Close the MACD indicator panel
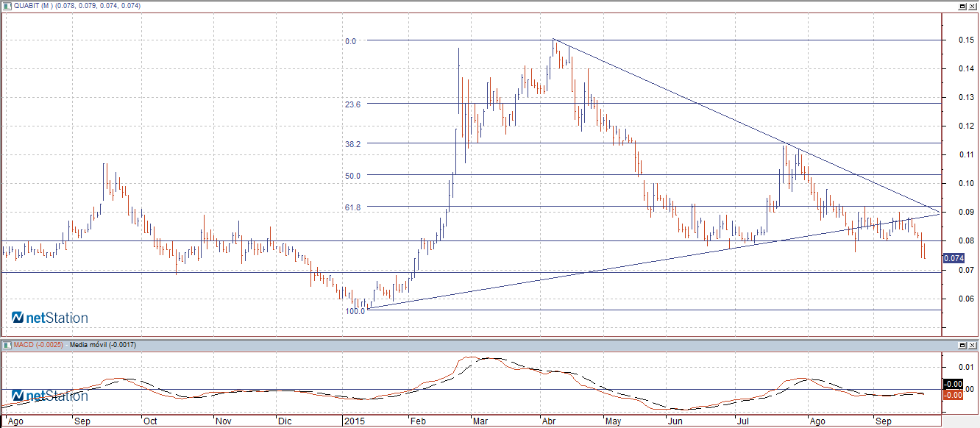The width and height of the screenshot is (980, 428). pyautogui.click(x=971, y=345)
